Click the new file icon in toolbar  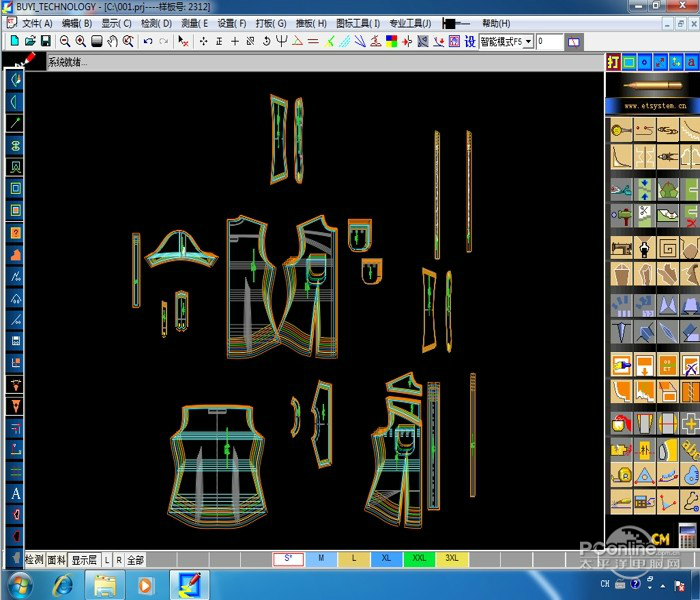tap(14, 41)
